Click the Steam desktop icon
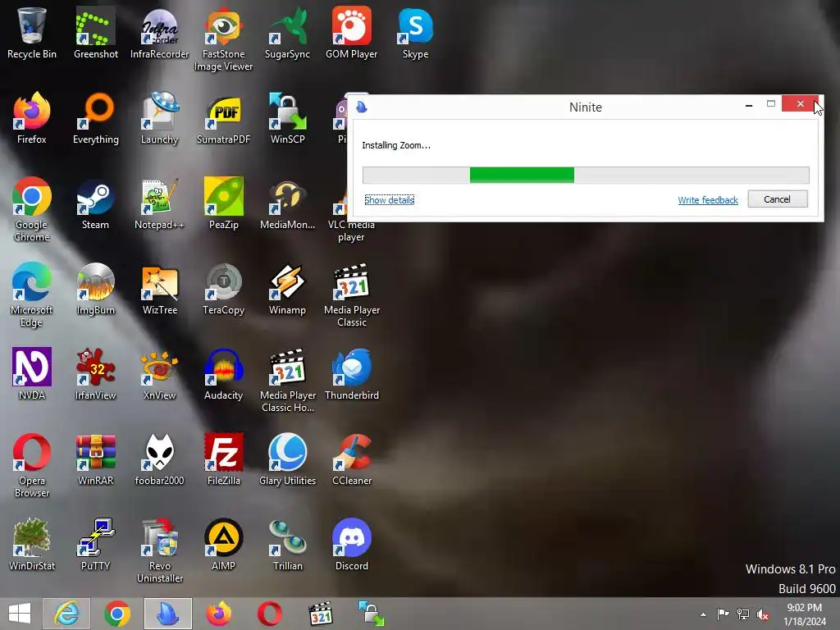 pos(95,203)
